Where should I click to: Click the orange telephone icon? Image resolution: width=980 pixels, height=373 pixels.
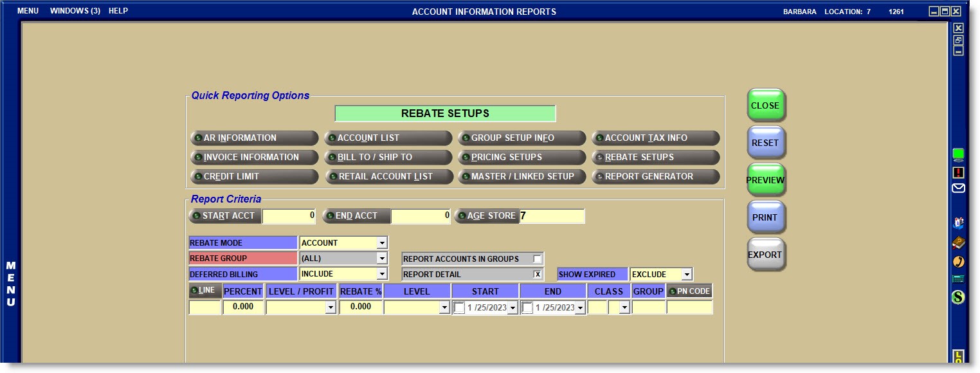958,261
